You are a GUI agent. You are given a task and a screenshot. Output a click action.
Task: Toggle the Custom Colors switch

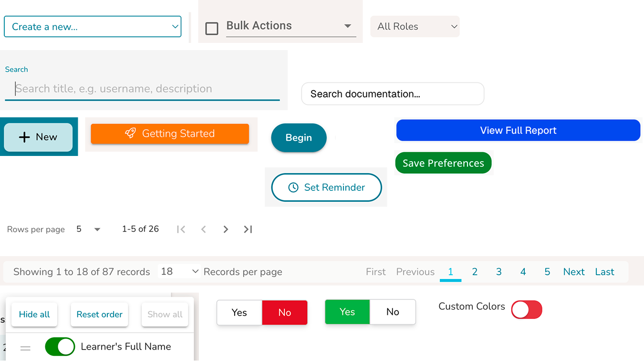coord(526,309)
